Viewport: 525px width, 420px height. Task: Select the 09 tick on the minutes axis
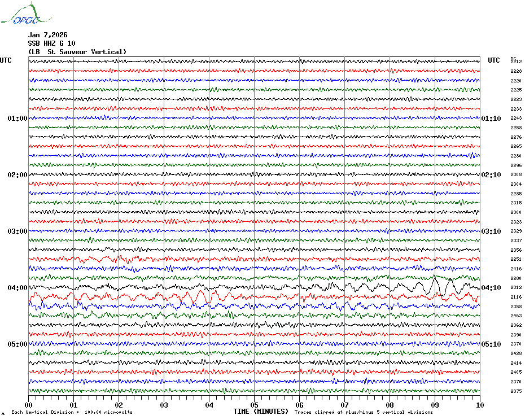(435, 405)
